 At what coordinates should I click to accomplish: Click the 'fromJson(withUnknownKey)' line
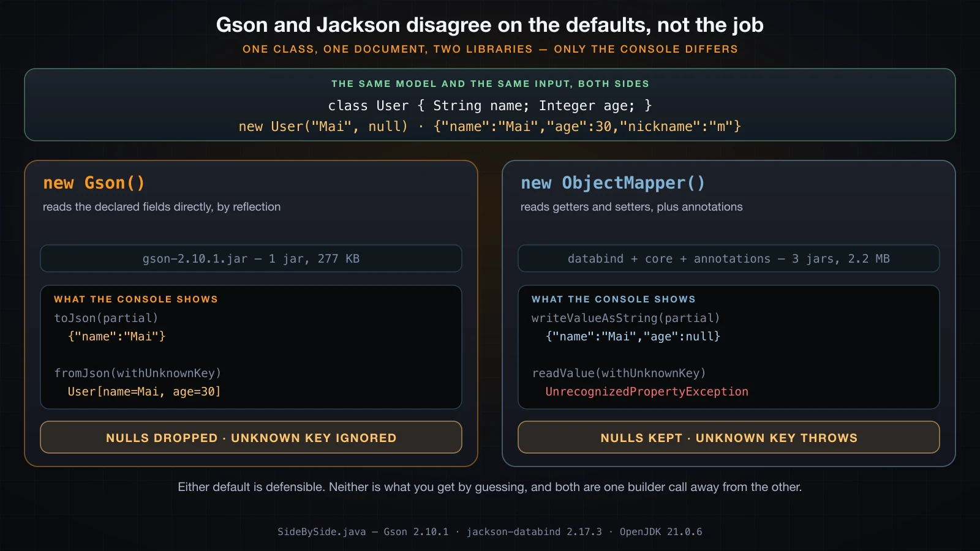pyautogui.click(x=138, y=373)
